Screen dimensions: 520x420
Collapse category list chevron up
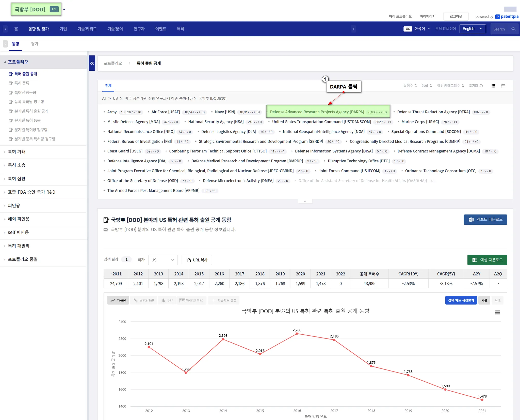pyautogui.click(x=305, y=201)
